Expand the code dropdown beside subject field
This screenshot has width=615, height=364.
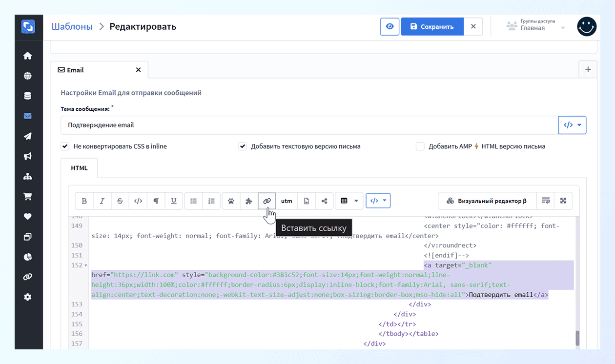572,125
